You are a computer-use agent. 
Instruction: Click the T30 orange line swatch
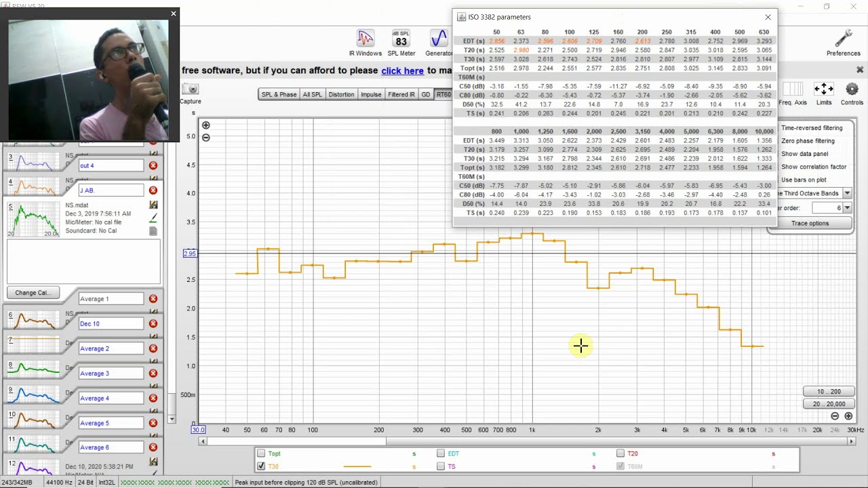(357, 466)
